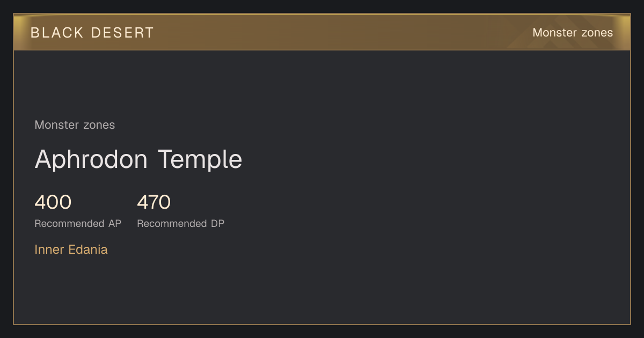Open Monster zones in the header navigation
This screenshot has height=338, width=644.
(x=573, y=33)
